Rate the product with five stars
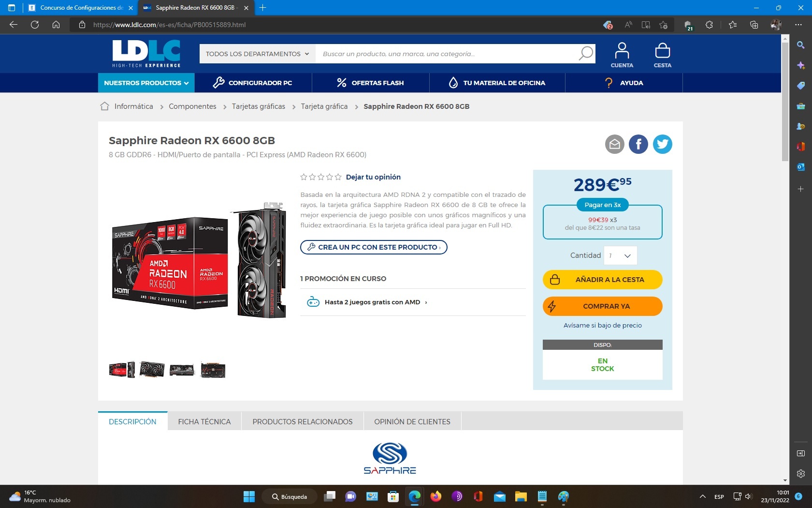812x508 pixels. click(338, 177)
